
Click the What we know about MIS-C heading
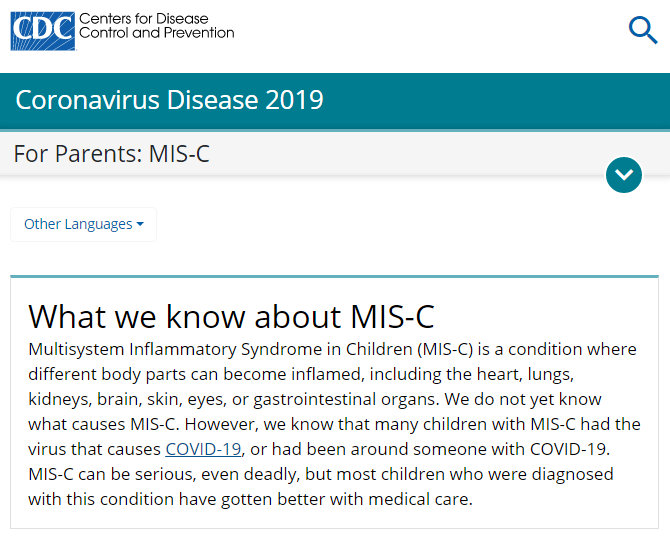[x=231, y=315]
